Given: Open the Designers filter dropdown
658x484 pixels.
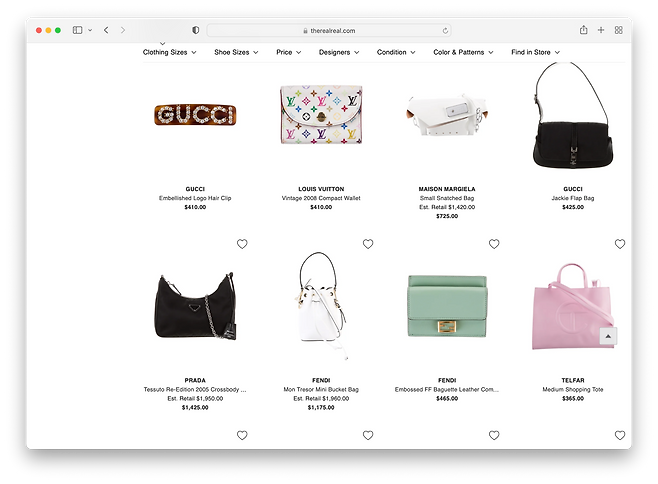Looking at the screenshot, I should tap(339, 52).
